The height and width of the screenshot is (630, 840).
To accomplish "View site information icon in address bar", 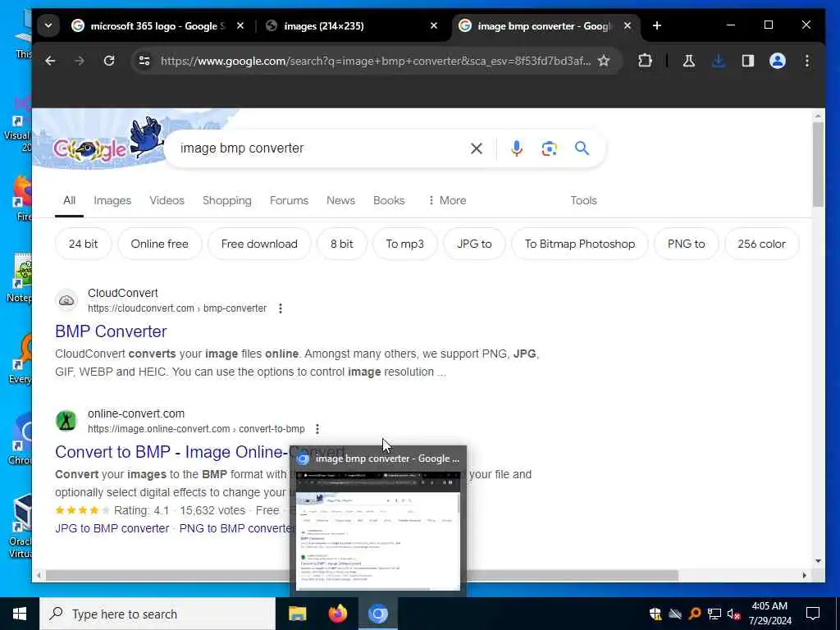I will (144, 61).
